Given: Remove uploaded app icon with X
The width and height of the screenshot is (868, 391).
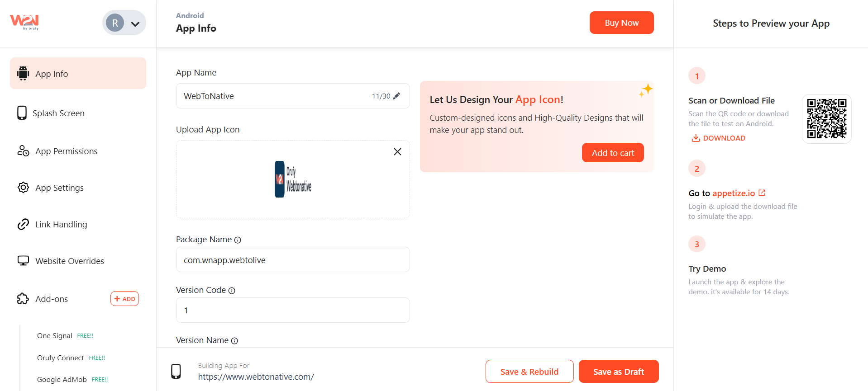Looking at the screenshot, I should pyautogui.click(x=397, y=152).
